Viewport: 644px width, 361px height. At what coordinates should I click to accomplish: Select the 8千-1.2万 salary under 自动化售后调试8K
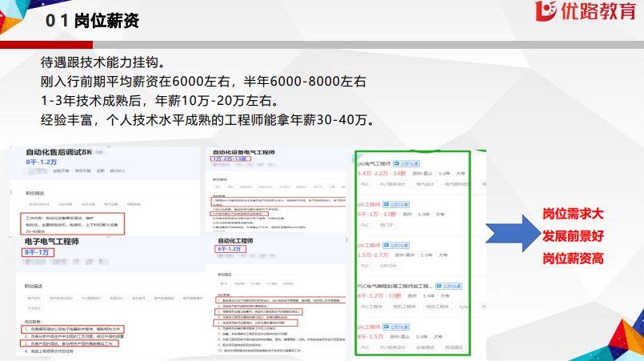(41, 162)
